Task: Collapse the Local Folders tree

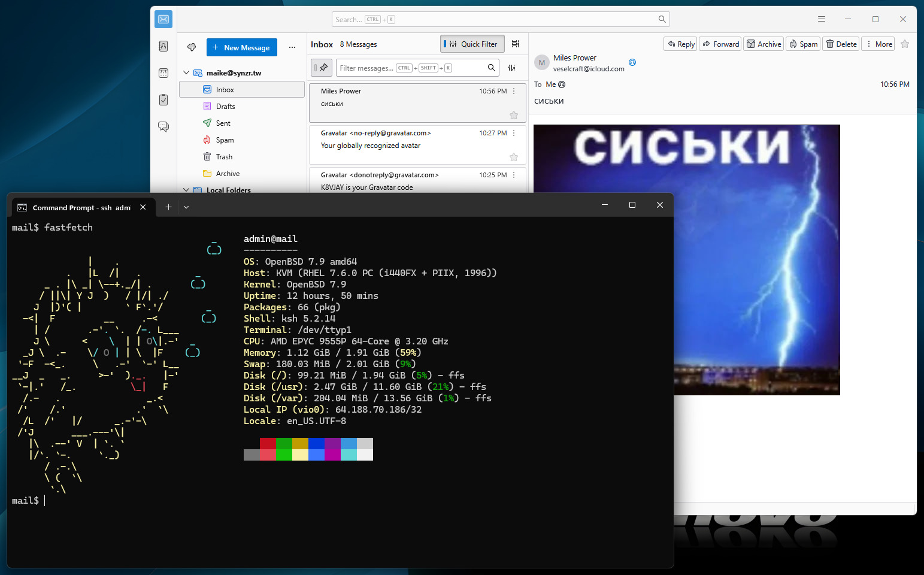Action: [x=186, y=190]
